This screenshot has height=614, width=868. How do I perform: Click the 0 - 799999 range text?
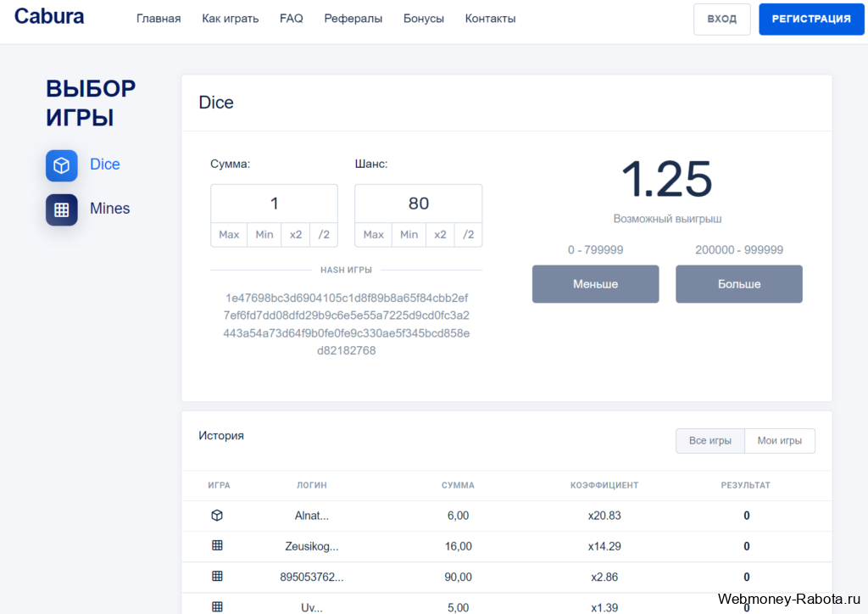click(x=596, y=249)
